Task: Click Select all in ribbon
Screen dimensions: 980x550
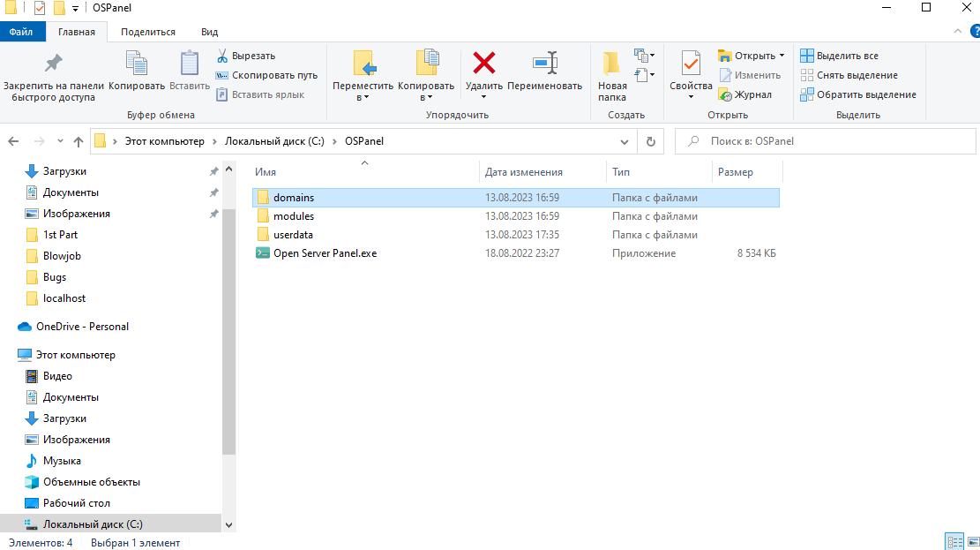Action: point(839,56)
